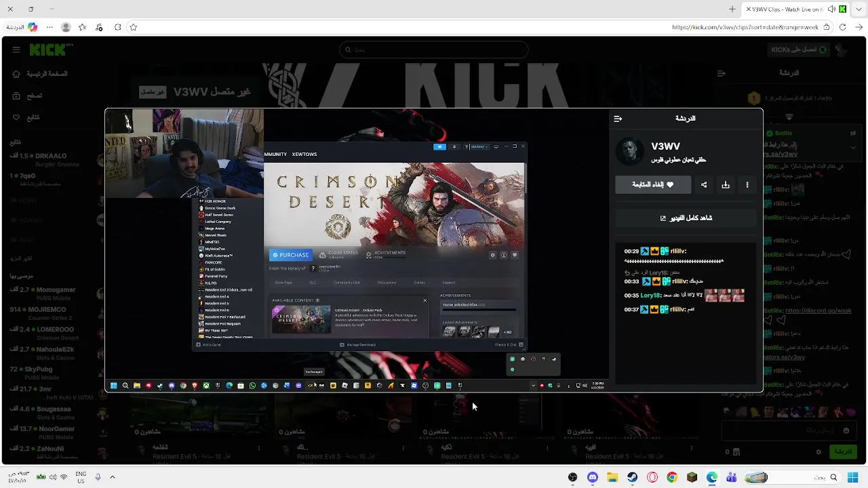Click the شاهد كامل الفيديو button

[686, 218]
